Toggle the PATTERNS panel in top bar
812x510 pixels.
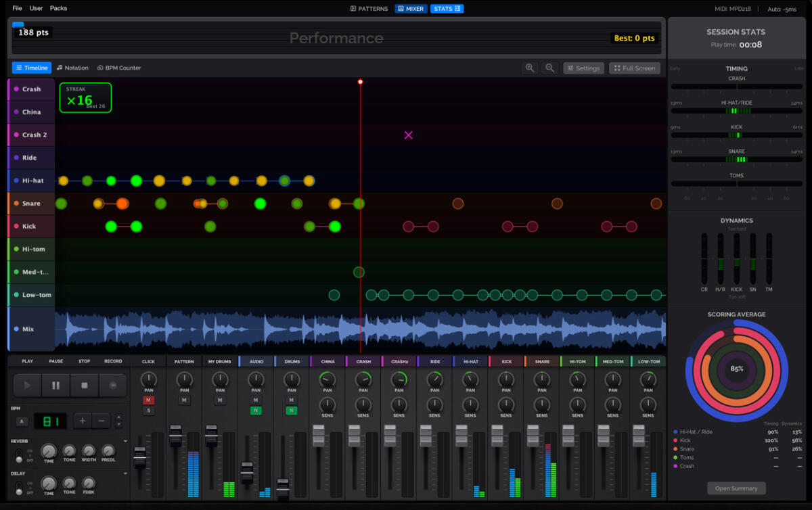tap(369, 9)
